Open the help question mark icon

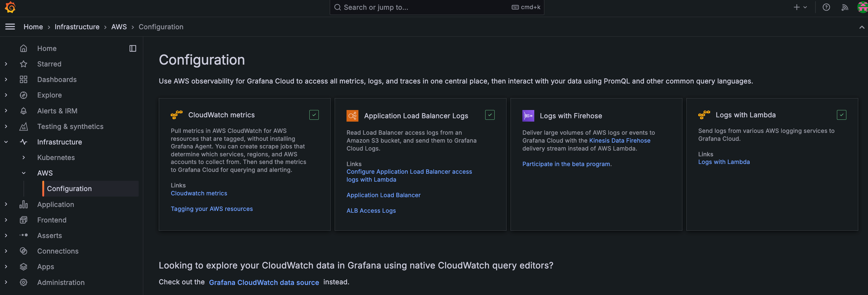[x=826, y=7]
